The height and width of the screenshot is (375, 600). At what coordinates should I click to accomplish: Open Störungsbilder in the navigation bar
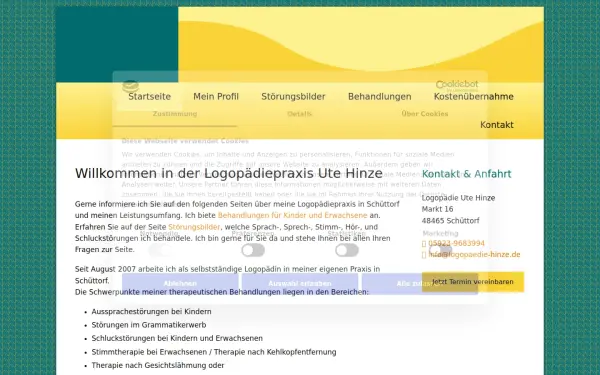click(x=293, y=96)
